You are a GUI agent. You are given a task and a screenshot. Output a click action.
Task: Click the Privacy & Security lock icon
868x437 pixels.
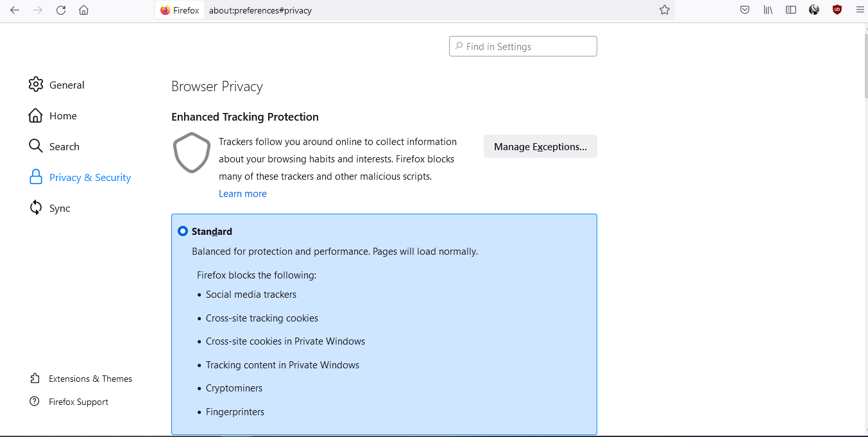click(36, 177)
